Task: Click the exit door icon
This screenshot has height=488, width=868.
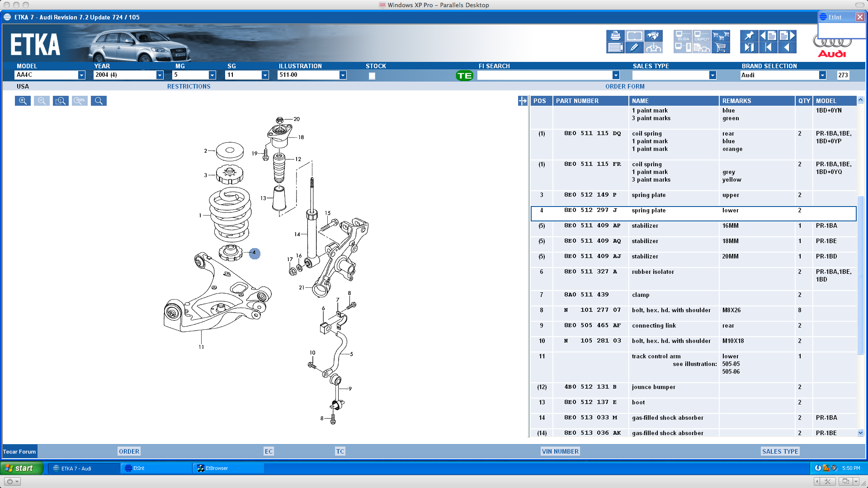Action: pyautogui.click(x=749, y=47)
